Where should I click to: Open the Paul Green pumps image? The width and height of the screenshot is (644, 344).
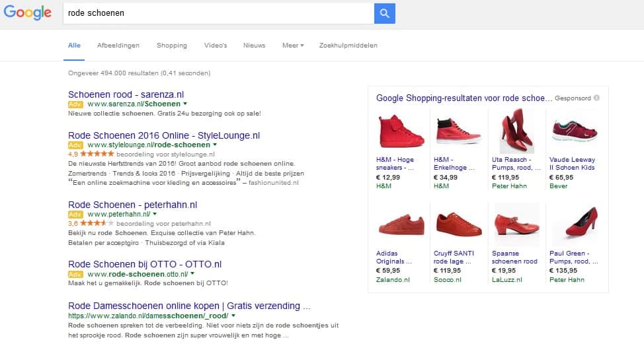coord(574,224)
